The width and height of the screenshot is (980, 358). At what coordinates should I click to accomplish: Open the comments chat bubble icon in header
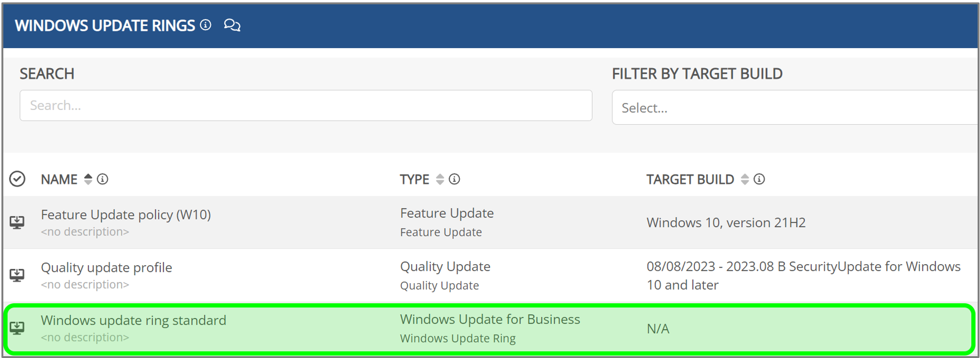(232, 25)
